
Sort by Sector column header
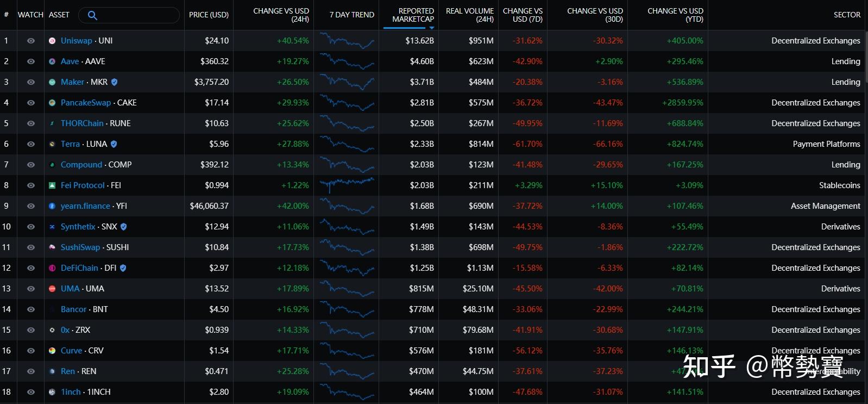tap(847, 15)
